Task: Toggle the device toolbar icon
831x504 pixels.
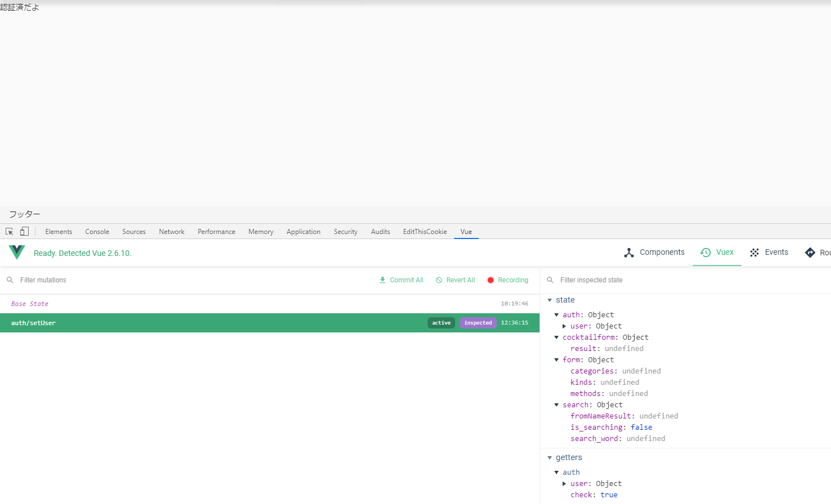Action: [24, 232]
